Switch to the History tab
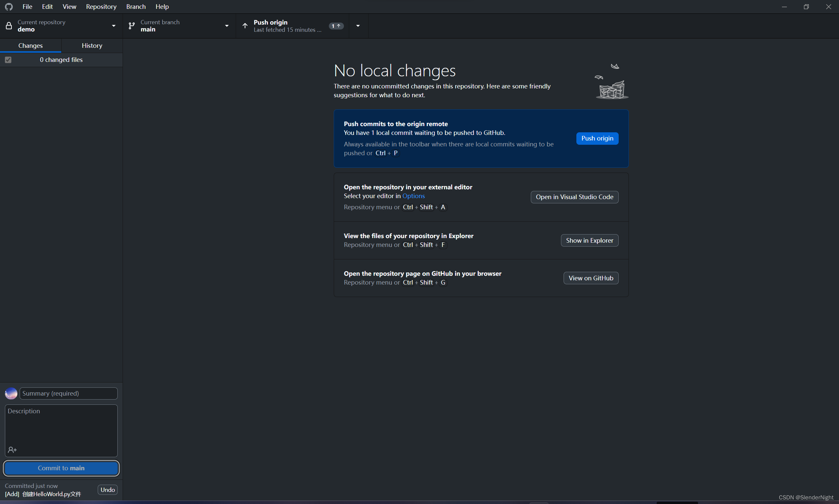This screenshot has height=504, width=839. [x=92, y=46]
